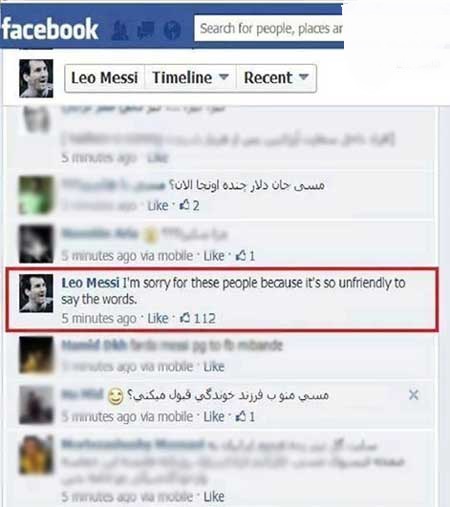Open notifications globe icon in header
This screenshot has width=450, height=507.
click(x=172, y=30)
